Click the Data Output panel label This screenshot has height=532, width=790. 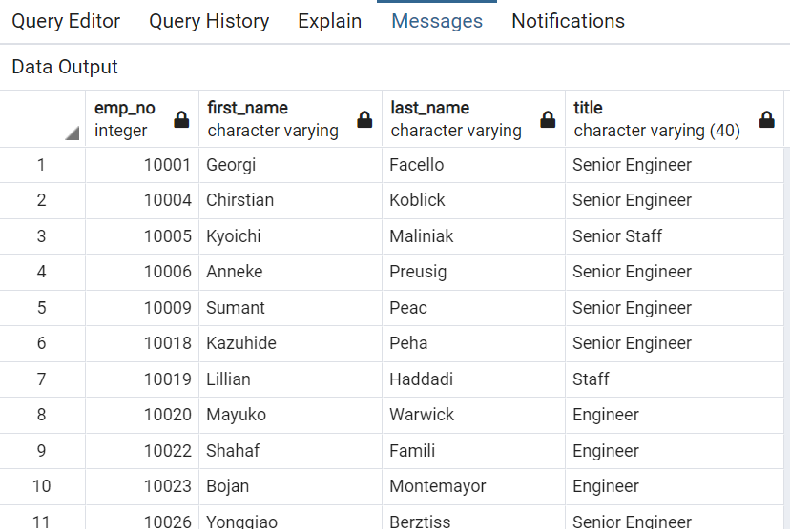click(x=65, y=67)
